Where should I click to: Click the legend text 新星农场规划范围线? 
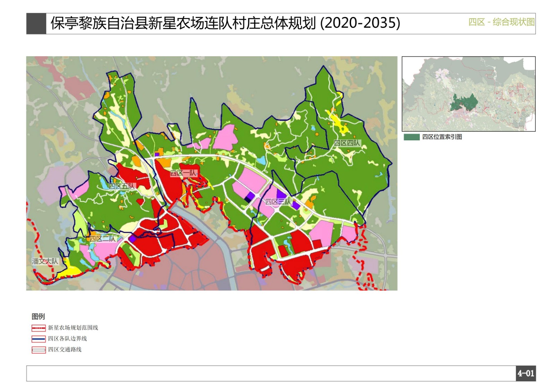73,328
